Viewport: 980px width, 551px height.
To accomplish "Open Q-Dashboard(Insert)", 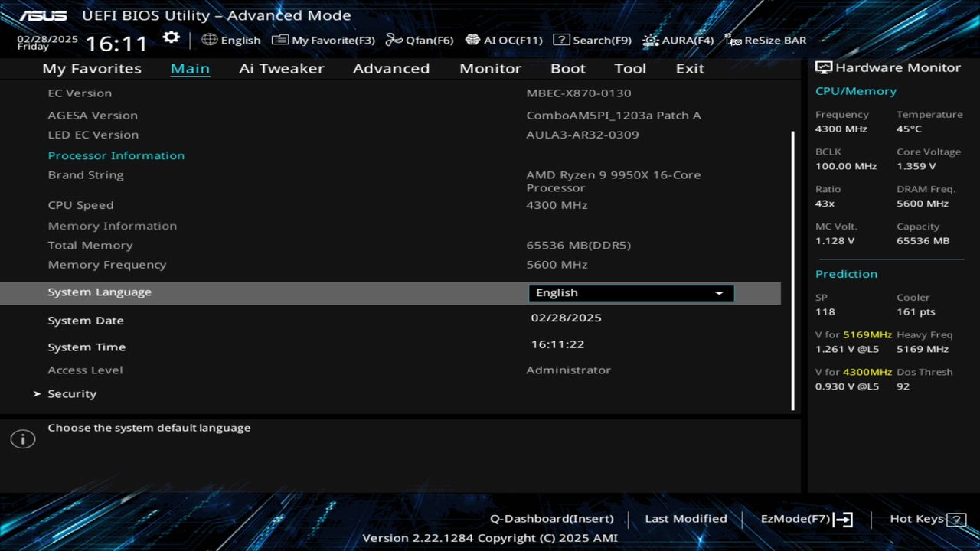I will [x=552, y=519].
